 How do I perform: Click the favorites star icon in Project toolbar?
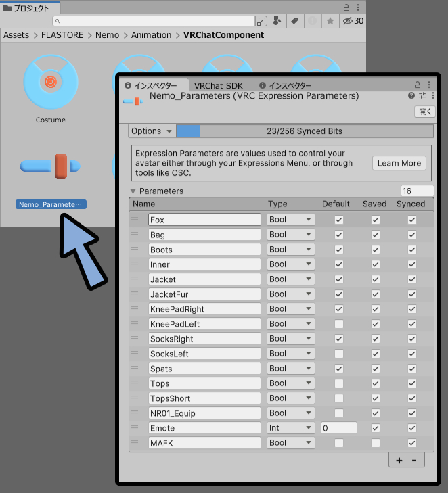click(x=330, y=21)
